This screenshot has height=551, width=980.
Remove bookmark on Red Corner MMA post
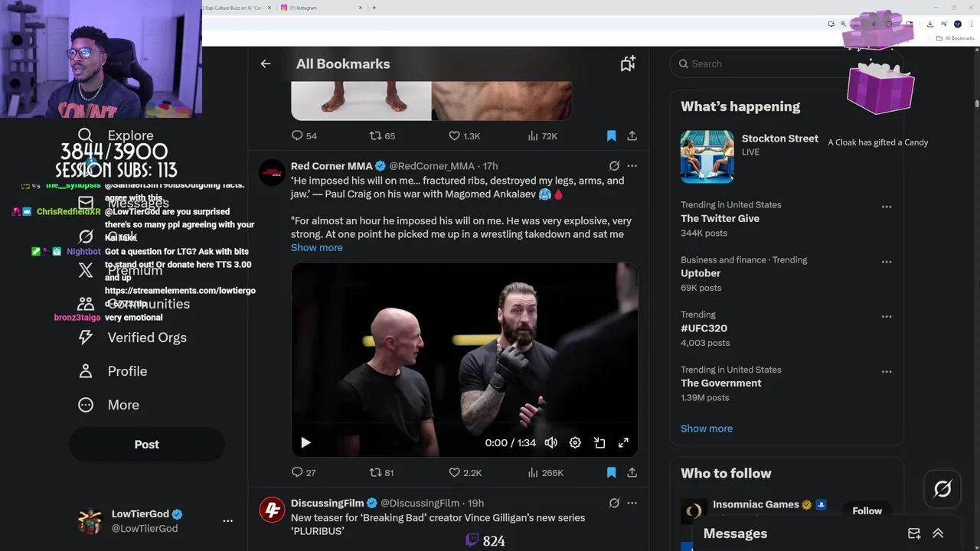pyautogui.click(x=611, y=472)
